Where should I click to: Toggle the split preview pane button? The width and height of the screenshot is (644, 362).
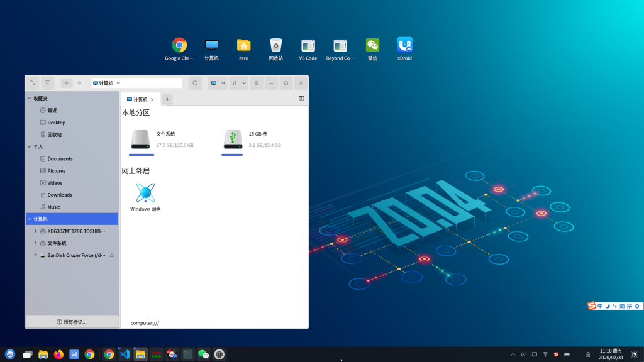[x=301, y=98]
